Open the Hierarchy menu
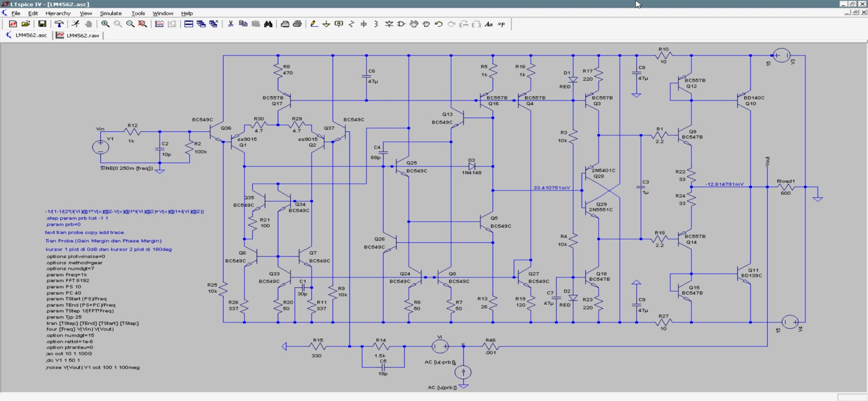Screen dimensions: 868x401 pyautogui.click(x=58, y=13)
